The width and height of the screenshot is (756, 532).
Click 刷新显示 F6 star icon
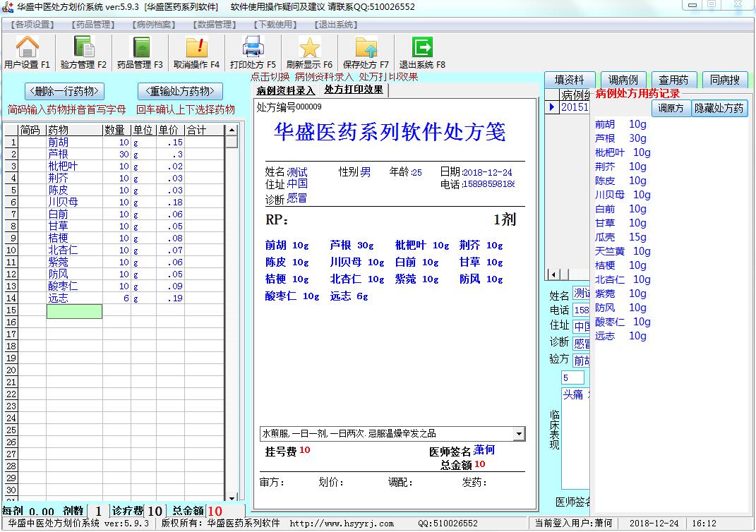click(310, 47)
